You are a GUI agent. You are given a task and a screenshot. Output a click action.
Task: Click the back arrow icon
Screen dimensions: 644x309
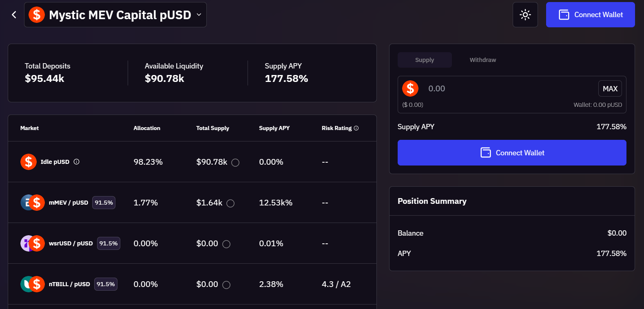coord(14,15)
